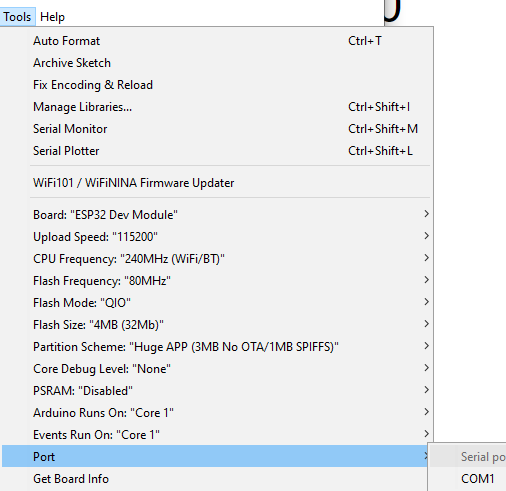Expand the Partition Scheme submenu

[x=216, y=347]
